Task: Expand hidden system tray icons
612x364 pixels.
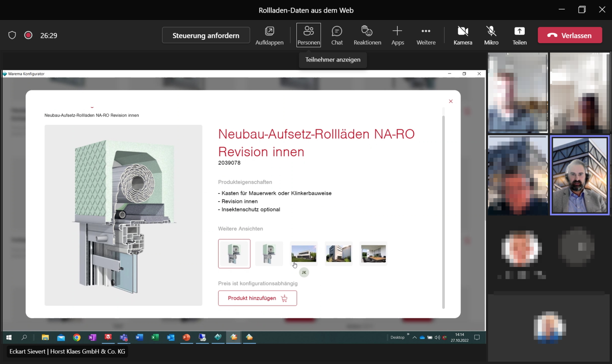Action: tap(414, 337)
